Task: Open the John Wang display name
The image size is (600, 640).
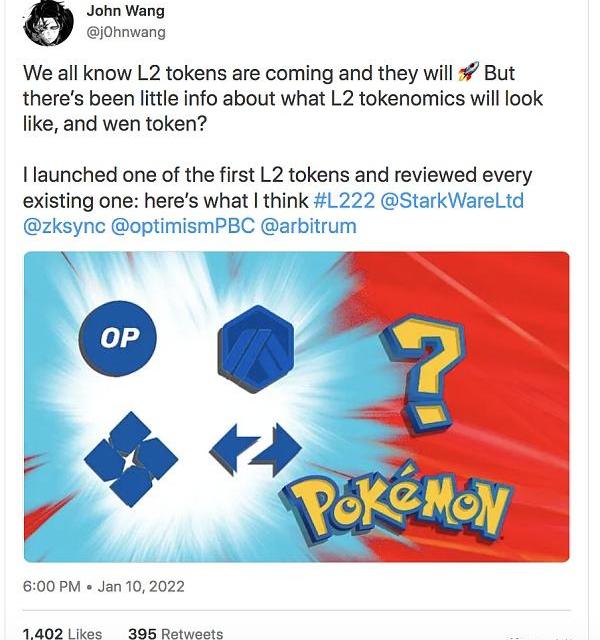Action: click(125, 11)
